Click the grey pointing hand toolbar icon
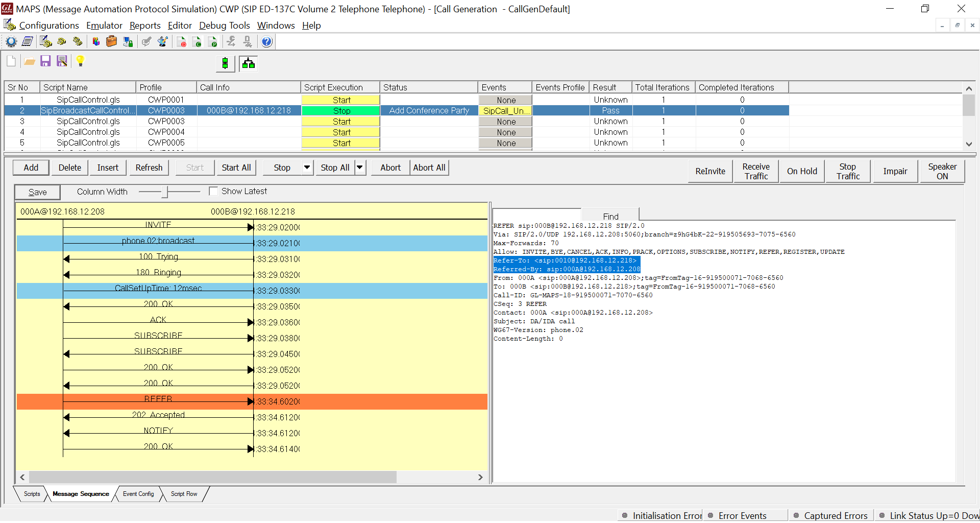Screen dimensions: 980x523 click(x=146, y=42)
